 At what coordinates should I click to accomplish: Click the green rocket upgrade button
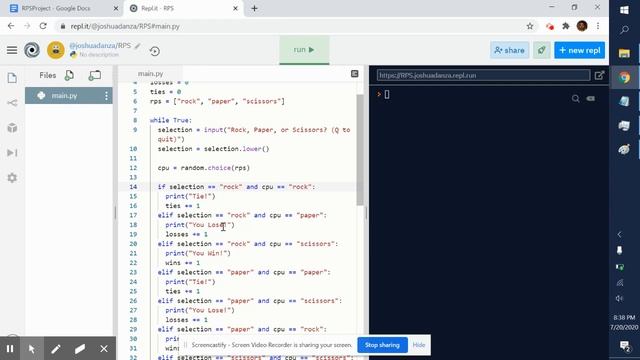542,50
